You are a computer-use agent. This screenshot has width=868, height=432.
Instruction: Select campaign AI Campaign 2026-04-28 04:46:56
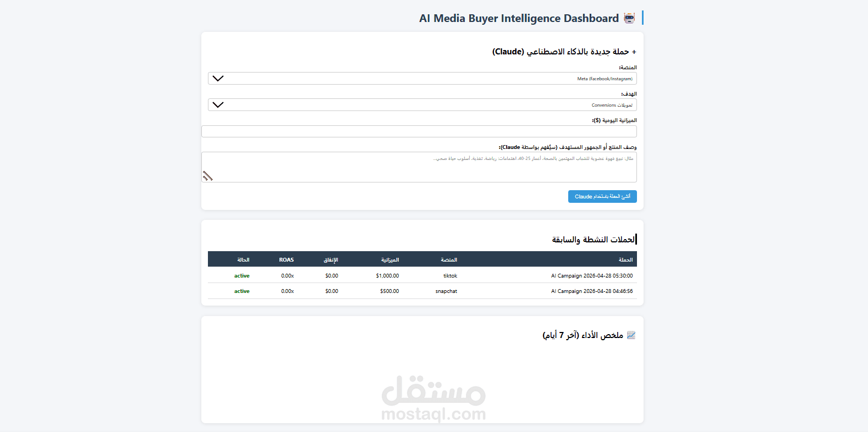pyautogui.click(x=592, y=291)
